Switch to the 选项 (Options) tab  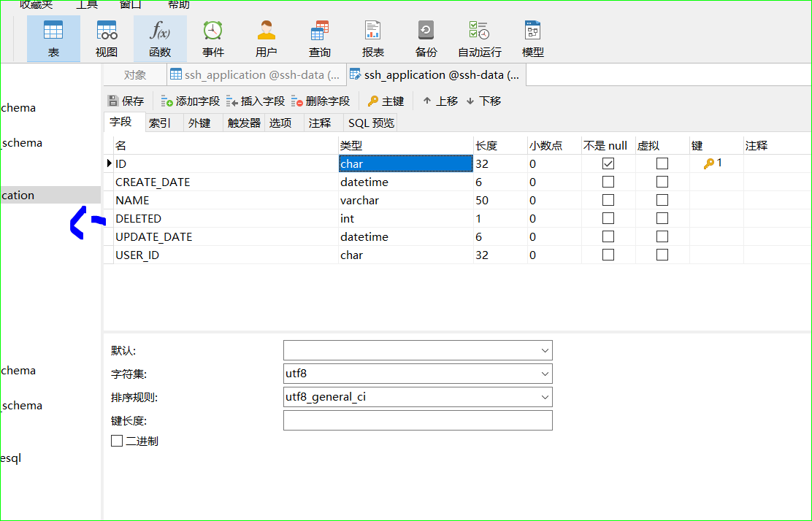point(284,123)
